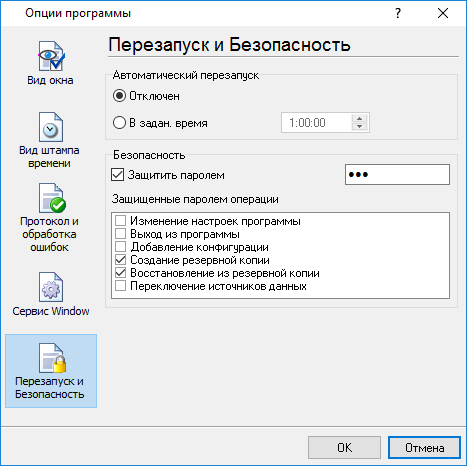Viewport: 467px width, 466px height.
Task: Toggle Защитить паролем checkbox
Action: 117,175
